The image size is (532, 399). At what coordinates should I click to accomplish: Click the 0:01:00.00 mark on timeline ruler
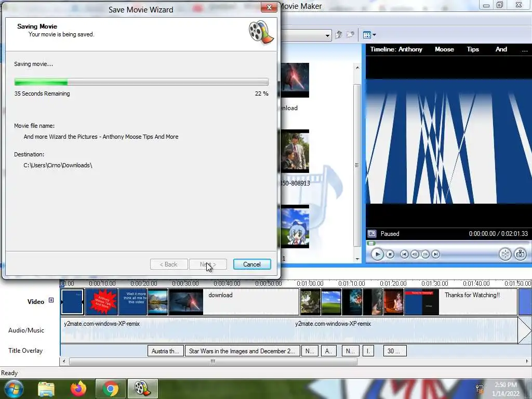click(310, 283)
